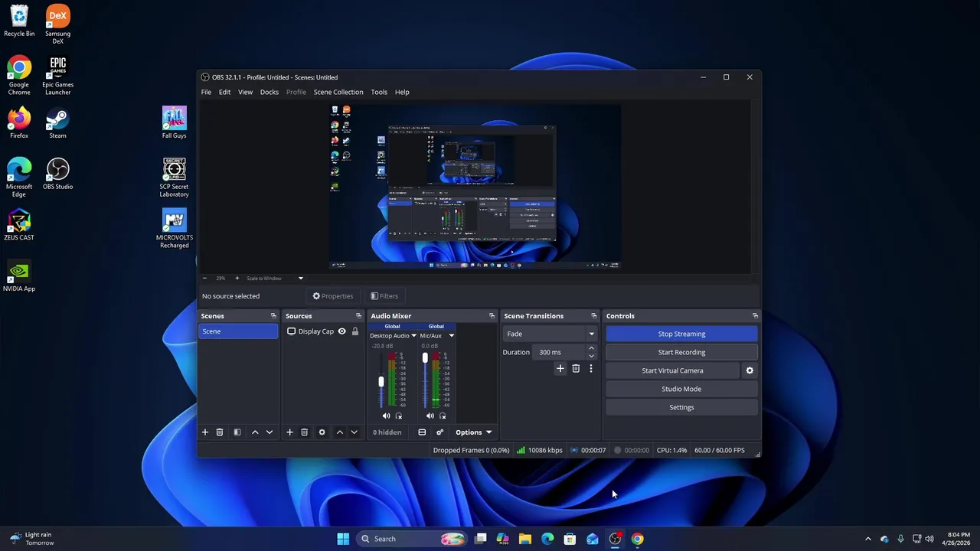Move the scene down in the Scenes list
Image resolution: width=980 pixels, height=551 pixels.
[x=269, y=432]
